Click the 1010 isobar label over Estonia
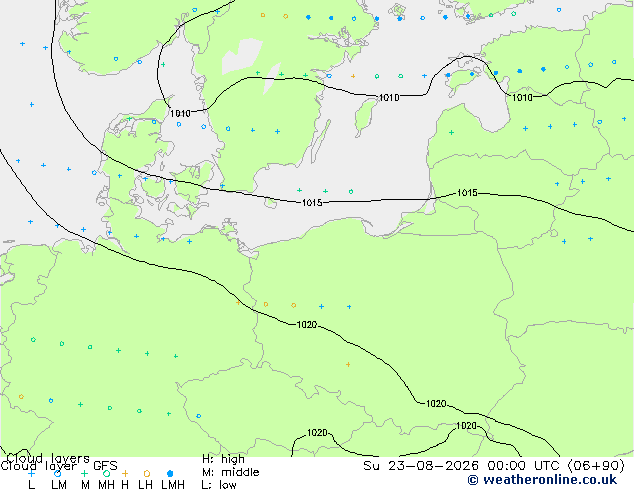634x490 pixels. click(x=522, y=98)
